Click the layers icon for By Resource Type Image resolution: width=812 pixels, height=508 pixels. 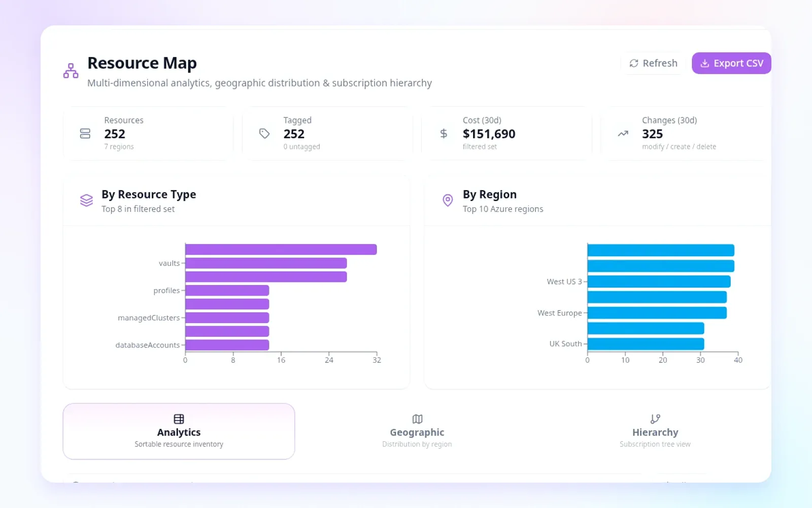coord(87,200)
